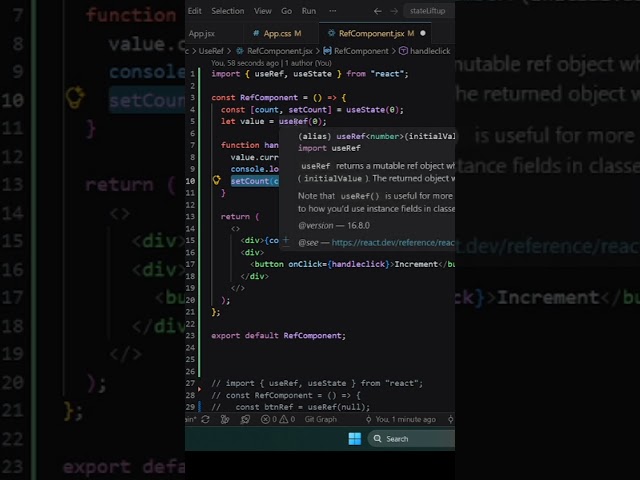The image size is (640, 480).
Task: Click the rocket icon in status bar
Action: tap(245, 419)
